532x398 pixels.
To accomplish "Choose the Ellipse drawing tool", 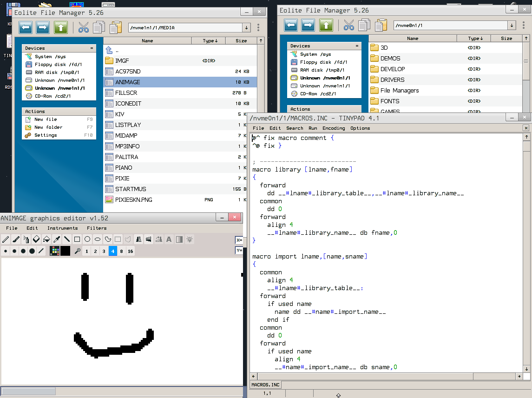I will (x=98, y=239).
